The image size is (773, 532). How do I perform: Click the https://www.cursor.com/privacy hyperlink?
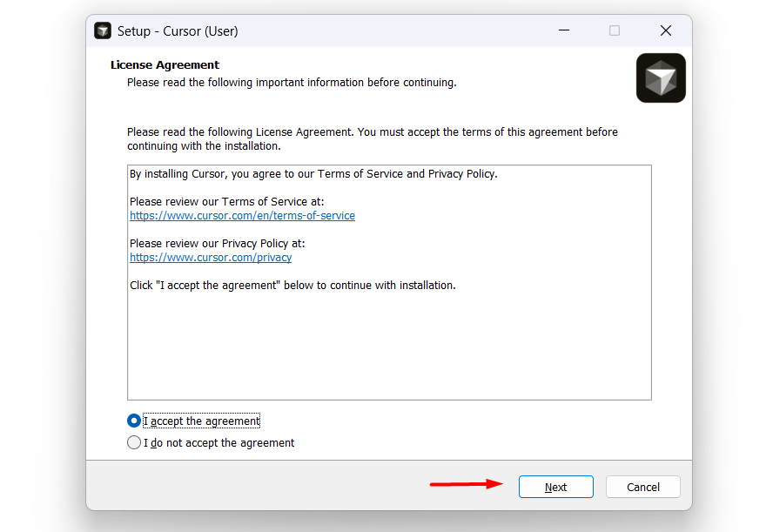click(x=211, y=257)
